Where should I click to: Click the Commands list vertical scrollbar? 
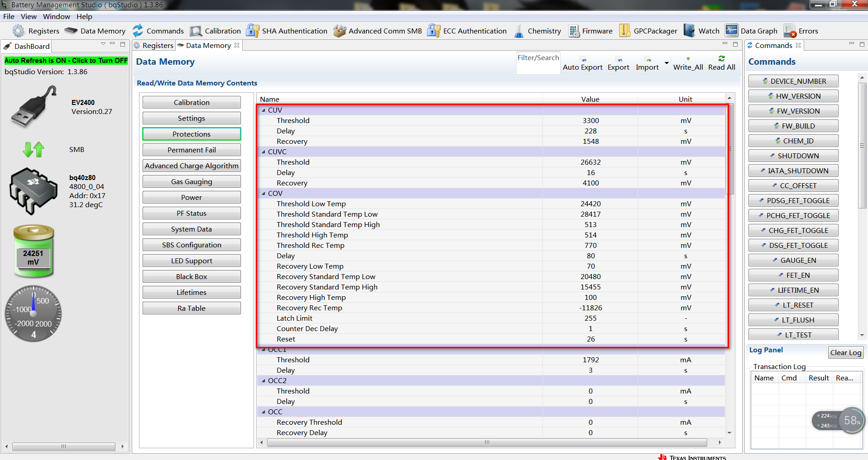point(862,145)
